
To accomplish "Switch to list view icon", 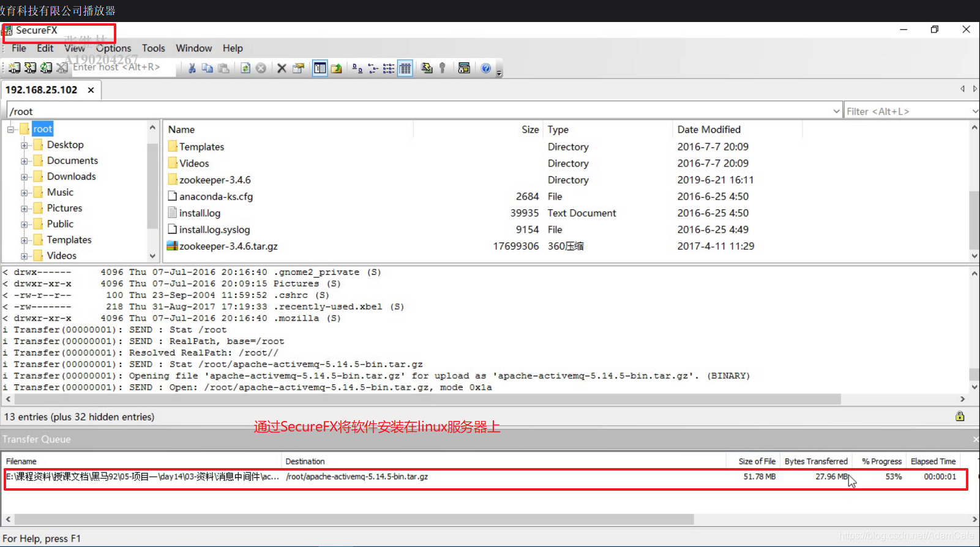I will (x=389, y=68).
